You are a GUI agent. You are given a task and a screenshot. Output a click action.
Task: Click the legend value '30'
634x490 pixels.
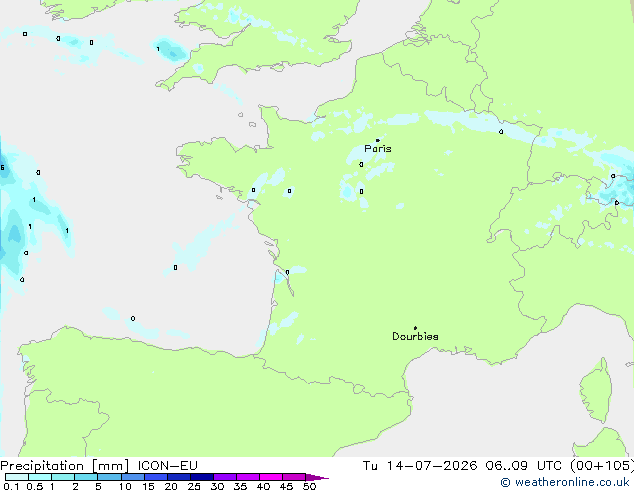click(x=217, y=486)
